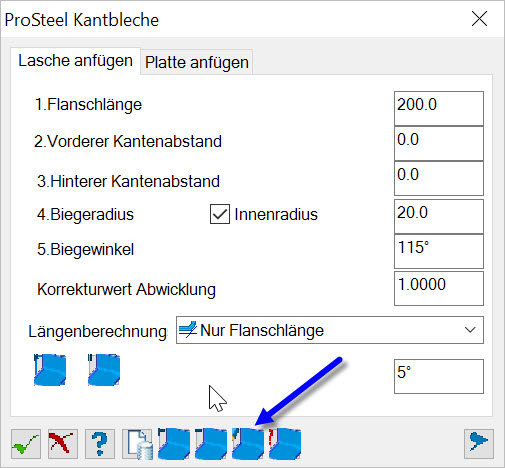Click the Korrekturwert Abwicklung field showing 1.0000
Image resolution: width=505 pixels, height=468 pixels.
[439, 288]
